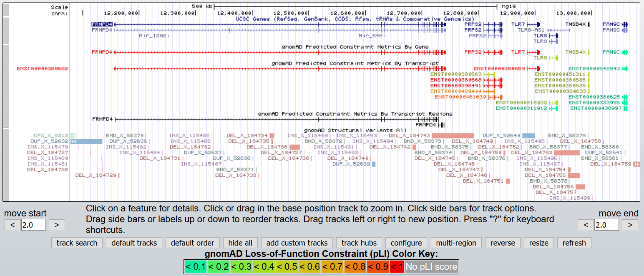This screenshot has height=276, width=644.
Task: Enable multi-region view mode
Action: 456,243
